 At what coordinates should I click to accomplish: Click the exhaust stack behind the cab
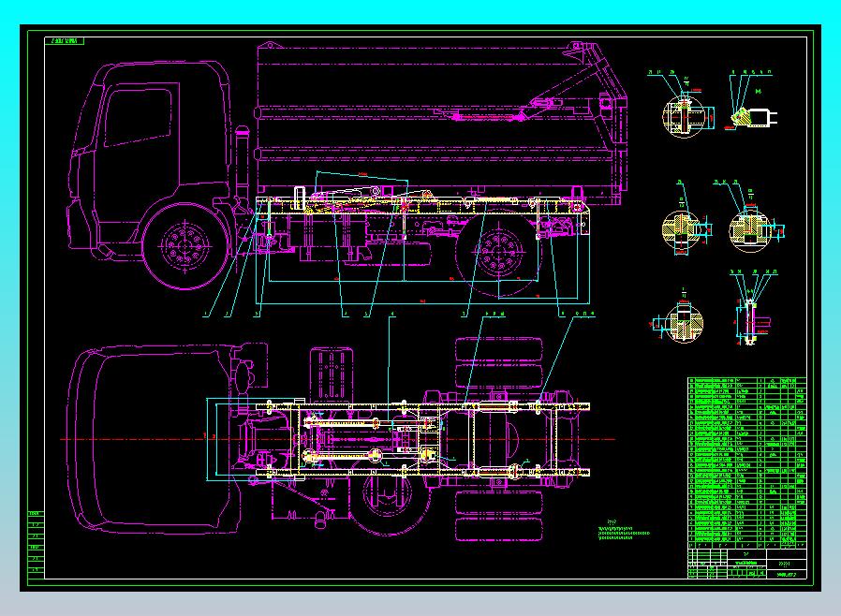[242, 164]
